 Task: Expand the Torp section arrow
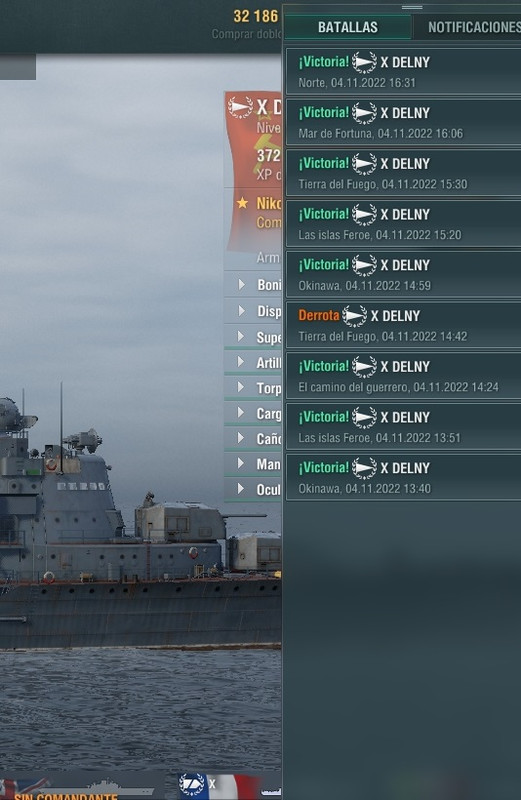tap(241, 387)
